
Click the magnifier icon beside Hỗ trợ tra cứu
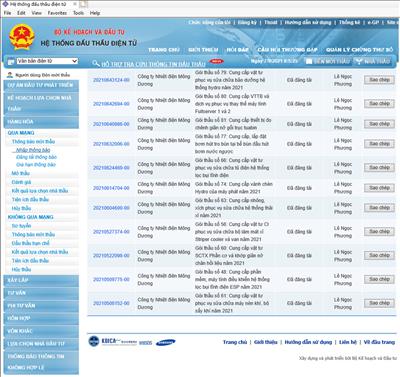coord(96,63)
